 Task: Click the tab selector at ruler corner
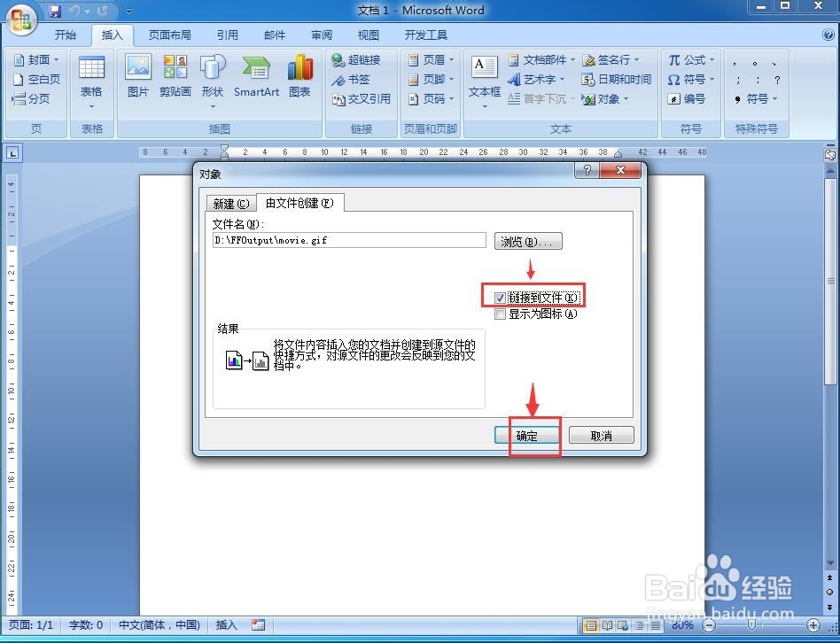tap(12, 153)
